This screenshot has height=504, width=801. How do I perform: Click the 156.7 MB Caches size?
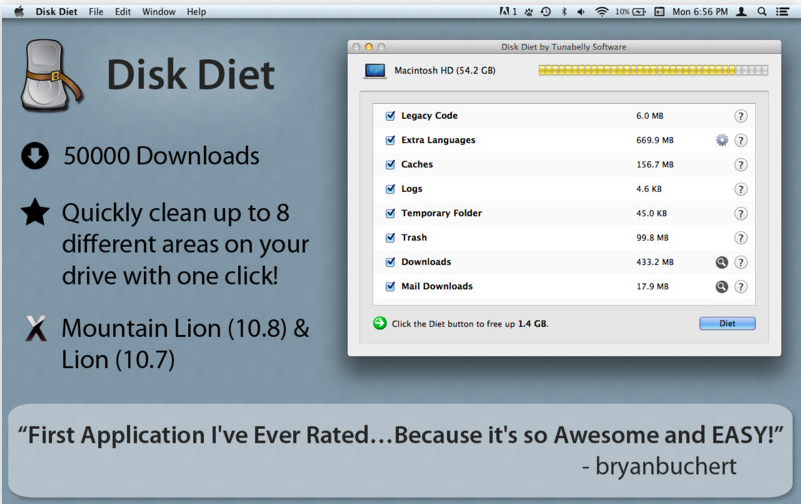pyautogui.click(x=655, y=164)
